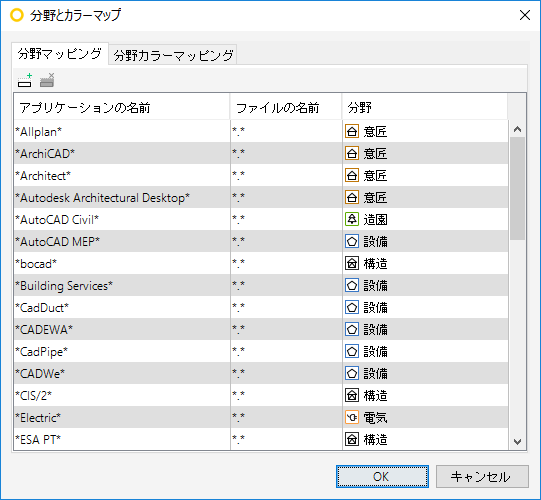The width and height of the screenshot is (541, 500).
Task: Click the scrollbar down arrow
Action: (x=517, y=442)
